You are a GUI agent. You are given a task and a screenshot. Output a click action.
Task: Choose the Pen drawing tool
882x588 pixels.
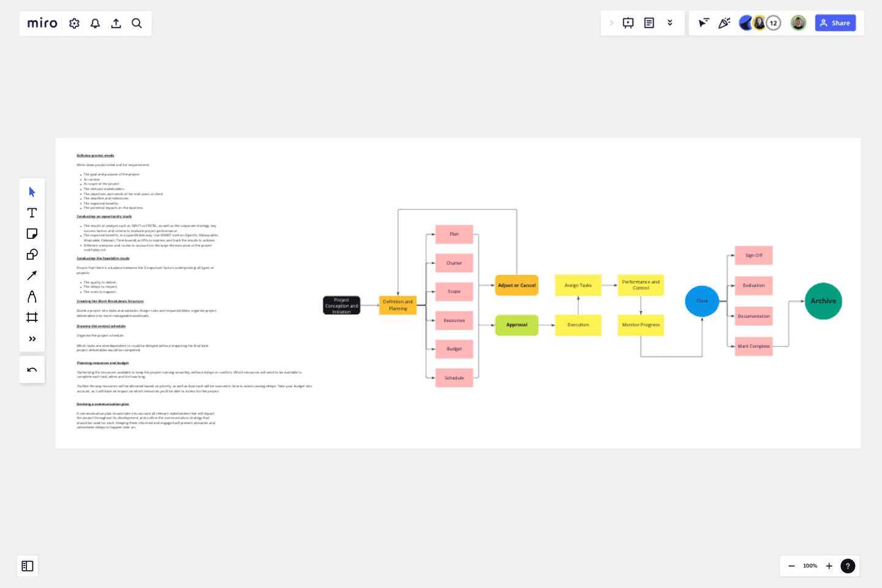pyautogui.click(x=32, y=296)
